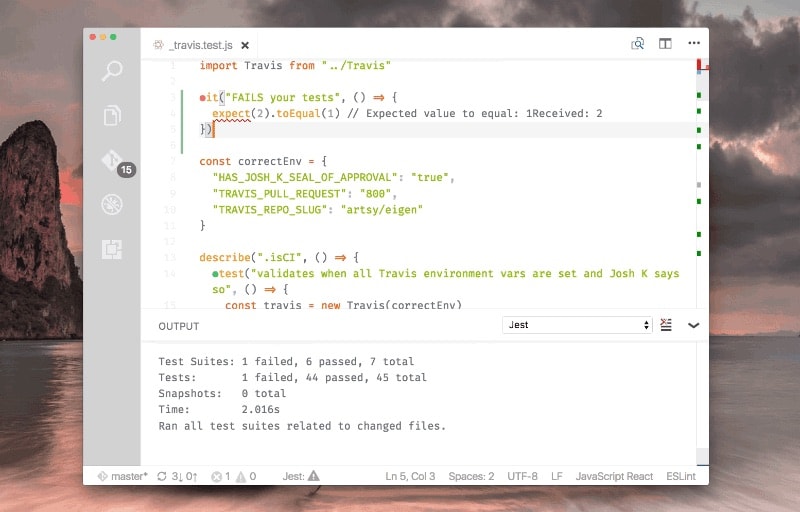Split the editor with layout icon
The image size is (800, 512).
[x=665, y=43]
